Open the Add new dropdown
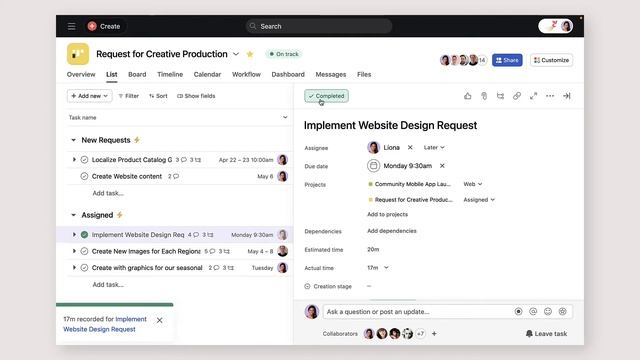The width and height of the screenshot is (640, 360). (x=89, y=96)
